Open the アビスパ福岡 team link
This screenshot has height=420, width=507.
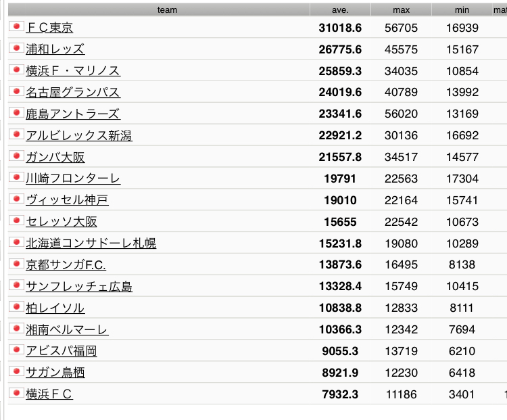point(61,351)
